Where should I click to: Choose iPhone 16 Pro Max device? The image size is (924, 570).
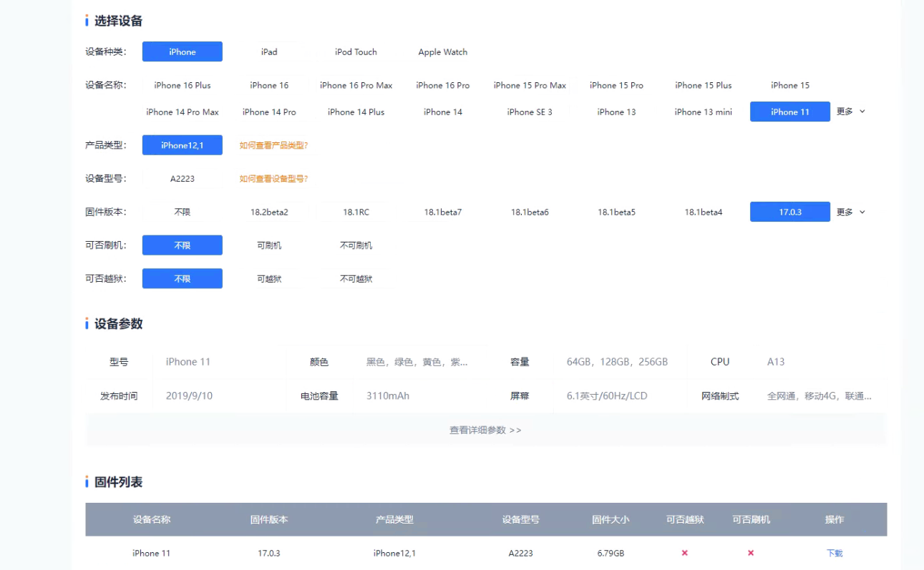click(x=356, y=85)
